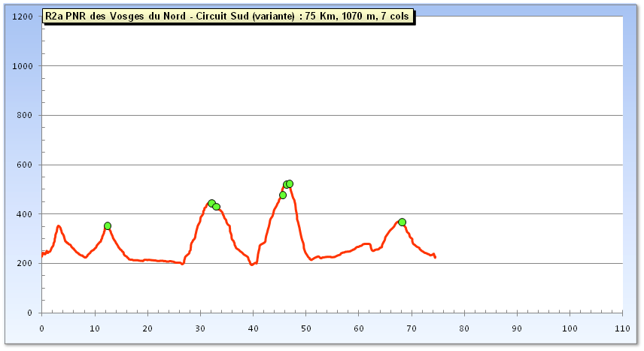Click the chart title 'R2a PNR des Vosges du Nord'
Image resolution: width=644 pixels, height=351 pixels.
click(229, 17)
